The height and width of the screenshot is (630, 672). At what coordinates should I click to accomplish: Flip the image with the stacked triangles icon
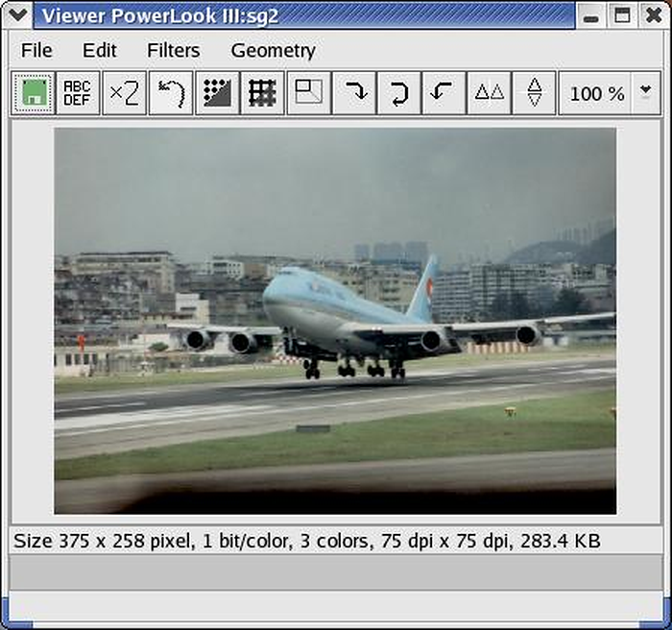[534, 93]
